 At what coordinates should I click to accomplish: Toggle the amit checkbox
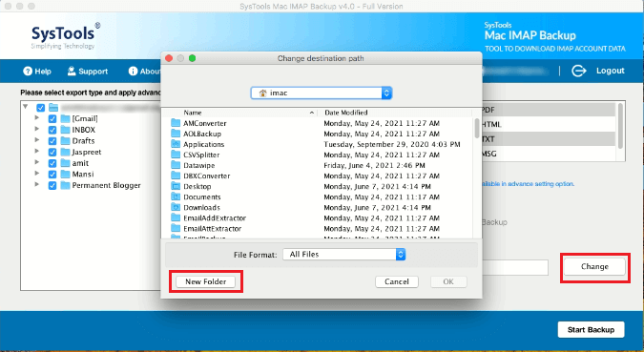[52, 163]
